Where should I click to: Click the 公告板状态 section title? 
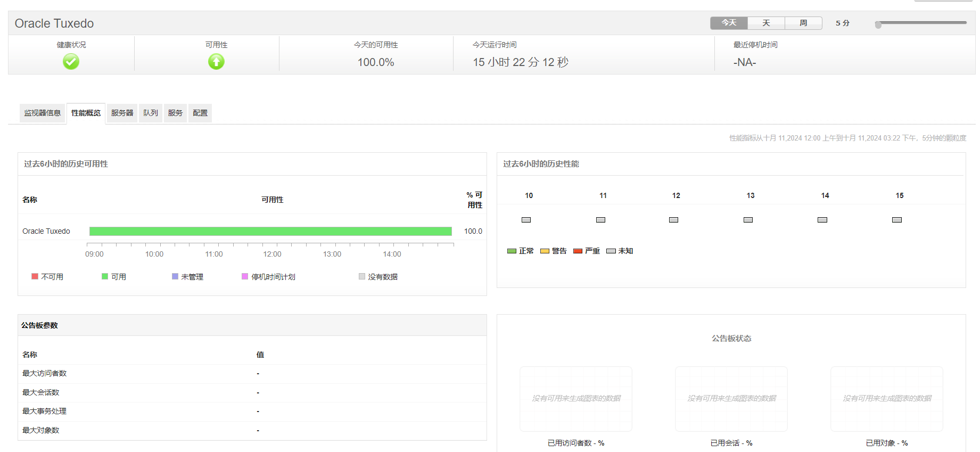tap(731, 339)
